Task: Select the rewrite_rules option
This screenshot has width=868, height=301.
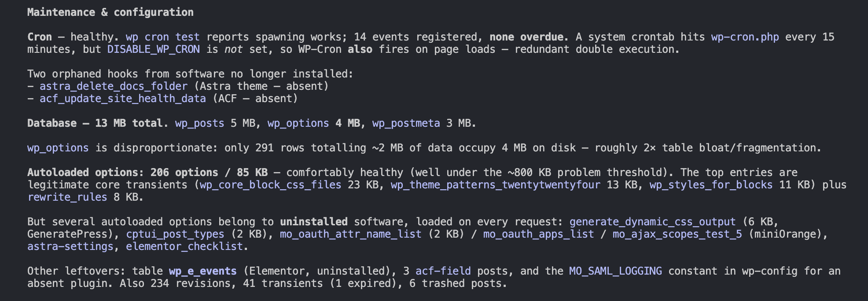Action: (67, 197)
